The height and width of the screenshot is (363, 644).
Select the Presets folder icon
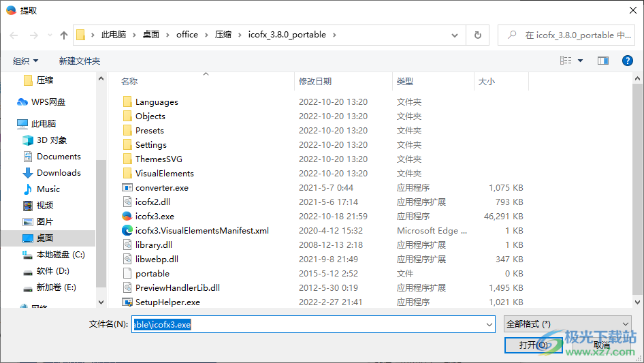127,130
